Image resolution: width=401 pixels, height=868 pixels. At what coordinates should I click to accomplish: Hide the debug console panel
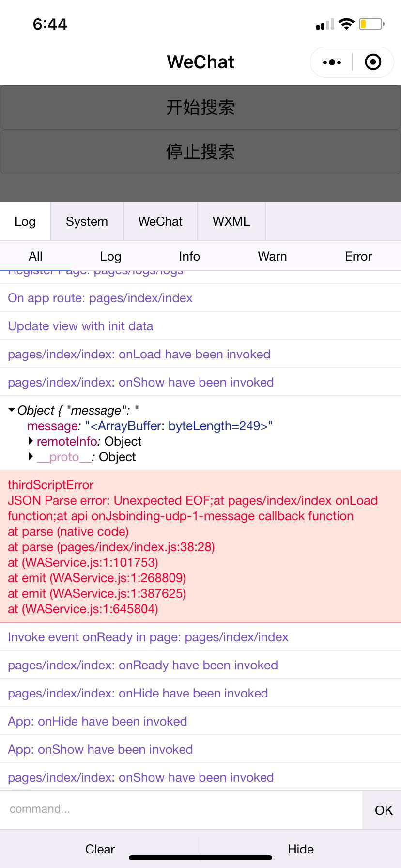tap(300, 849)
